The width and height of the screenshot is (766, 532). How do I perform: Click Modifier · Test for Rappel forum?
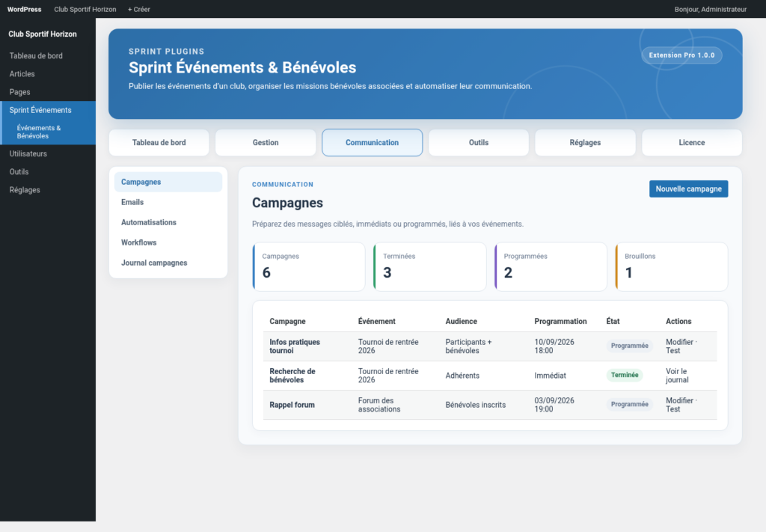tap(681, 405)
